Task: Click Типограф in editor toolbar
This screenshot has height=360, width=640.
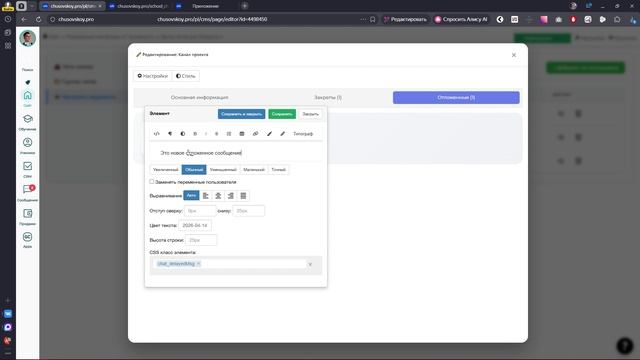Action: [303, 134]
